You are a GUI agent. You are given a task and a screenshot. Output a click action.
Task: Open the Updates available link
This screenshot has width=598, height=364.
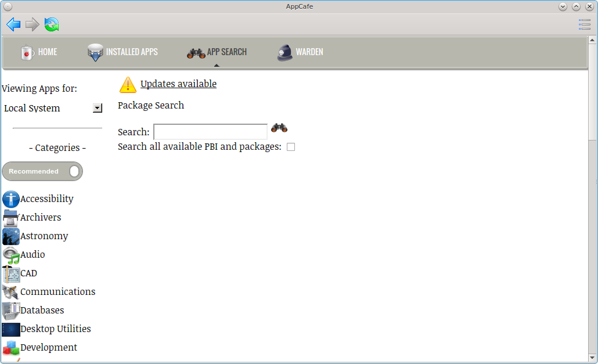click(x=178, y=84)
